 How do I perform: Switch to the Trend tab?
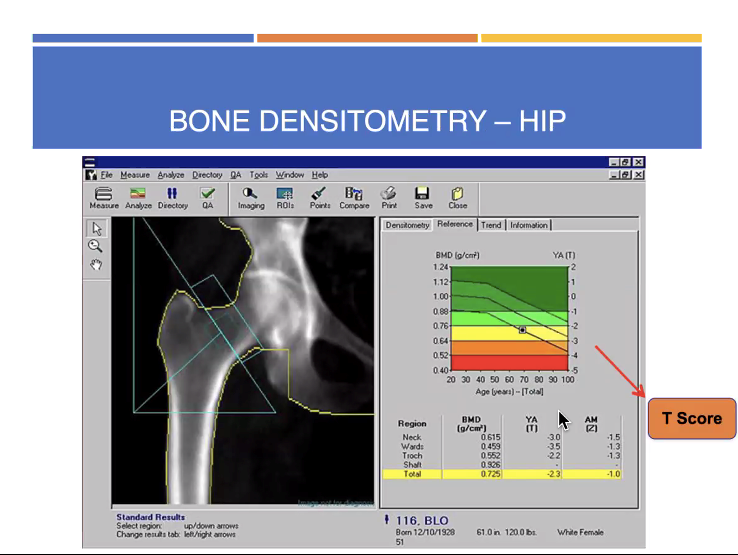pyautogui.click(x=491, y=225)
